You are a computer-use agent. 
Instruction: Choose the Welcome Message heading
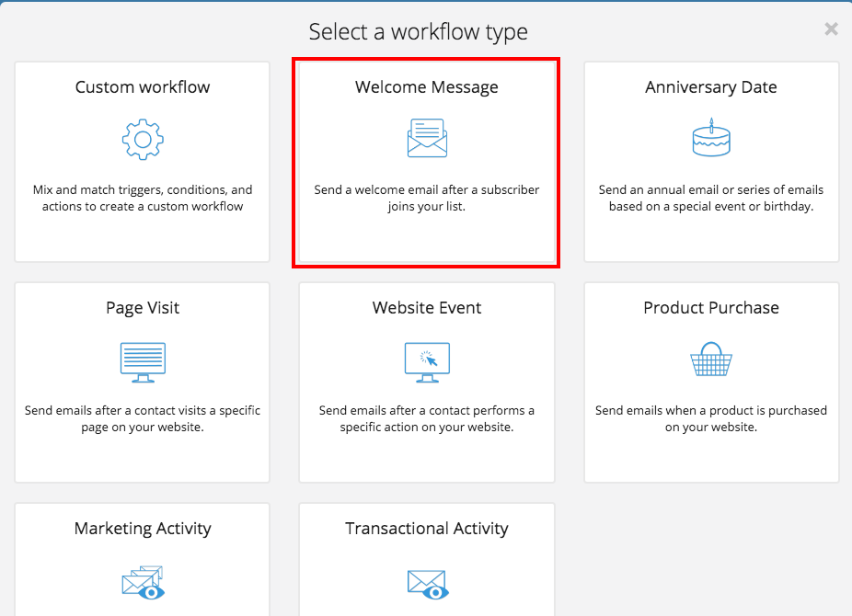click(x=427, y=87)
